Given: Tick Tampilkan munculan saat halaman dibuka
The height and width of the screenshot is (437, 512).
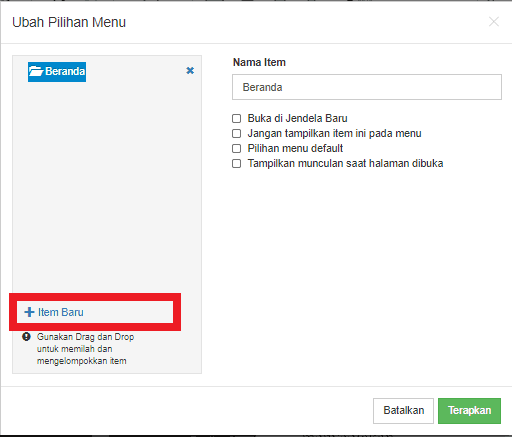Looking at the screenshot, I should point(236,163).
